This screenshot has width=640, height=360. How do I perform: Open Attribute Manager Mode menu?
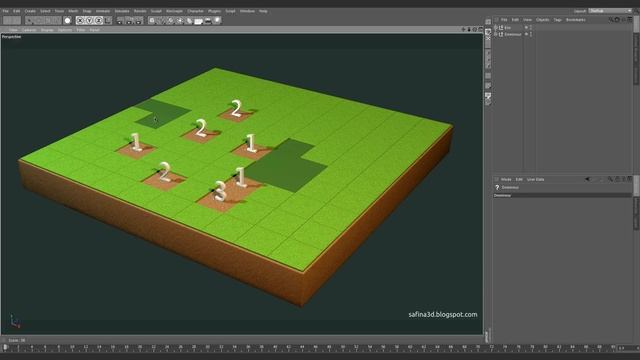(506, 179)
